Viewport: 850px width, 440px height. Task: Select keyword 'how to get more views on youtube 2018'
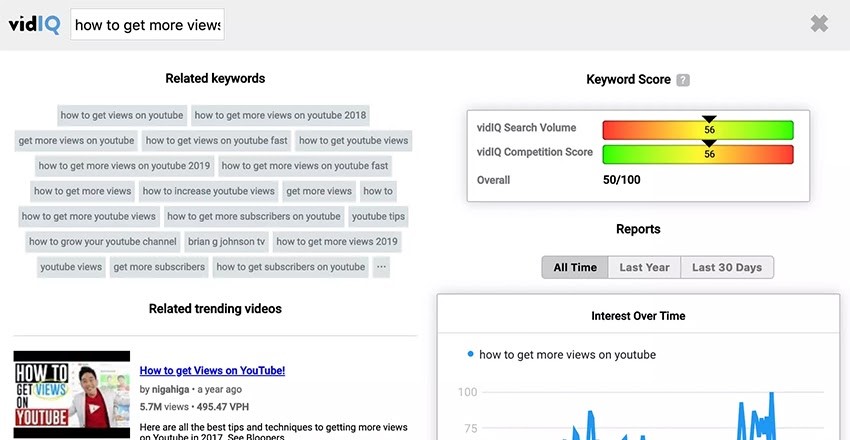280,115
